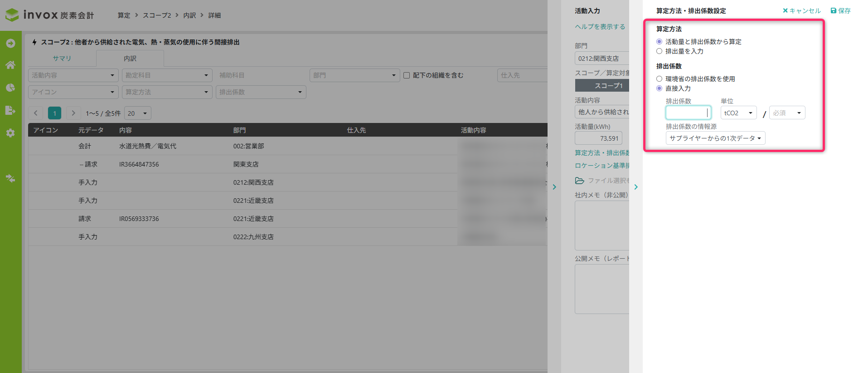The width and height of the screenshot is (868, 373).
Task: Click スコープ2 in the breadcrumb
Action: (x=157, y=15)
